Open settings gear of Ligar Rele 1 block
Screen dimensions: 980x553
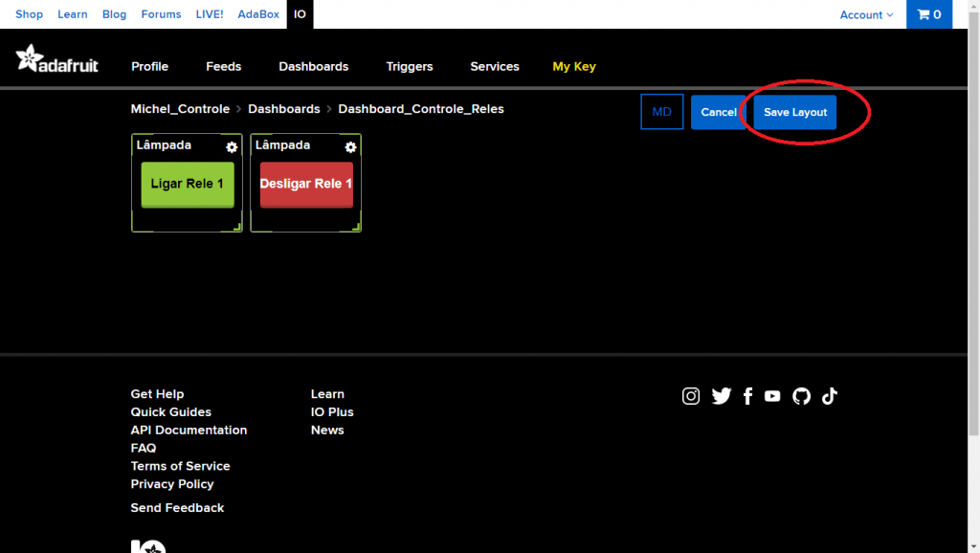232,146
